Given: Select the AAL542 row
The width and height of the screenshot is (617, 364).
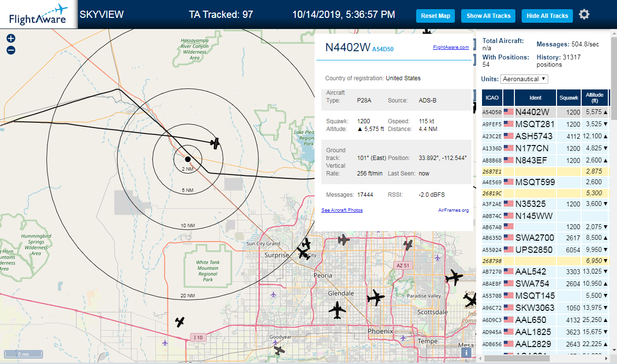Looking at the screenshot, I should coord(545,272).
